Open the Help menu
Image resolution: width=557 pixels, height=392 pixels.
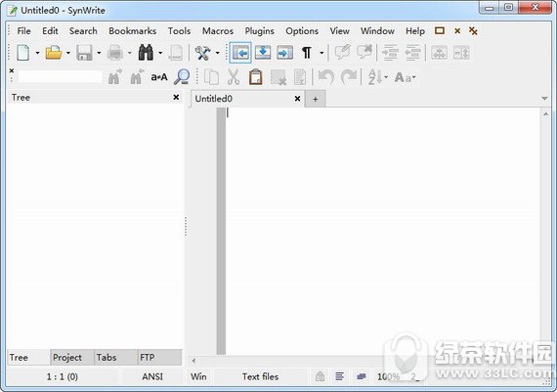point(415,31)
